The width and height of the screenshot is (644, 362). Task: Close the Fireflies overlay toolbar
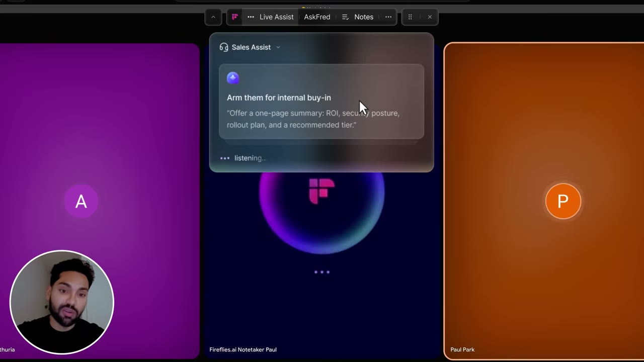coord(430,17)
